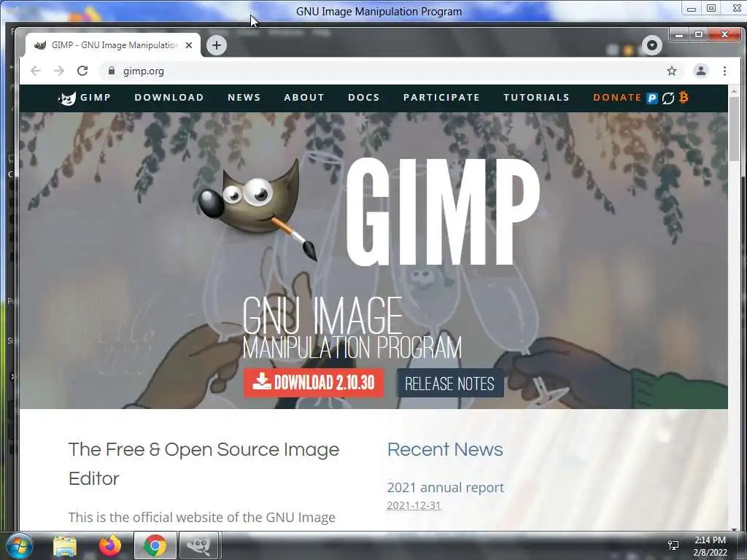Click the GIMP text in navbar
Screen dimensions: 747x560
point(96,98)
